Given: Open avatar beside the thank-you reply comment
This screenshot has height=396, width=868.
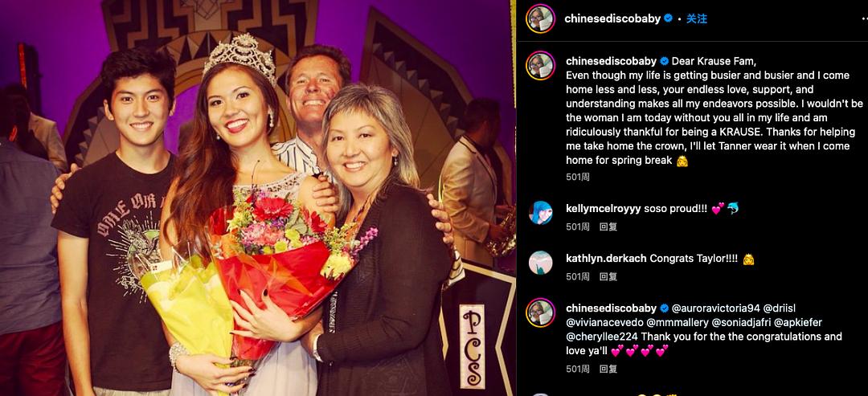Looking at the screenshot, I should (540, 312).
